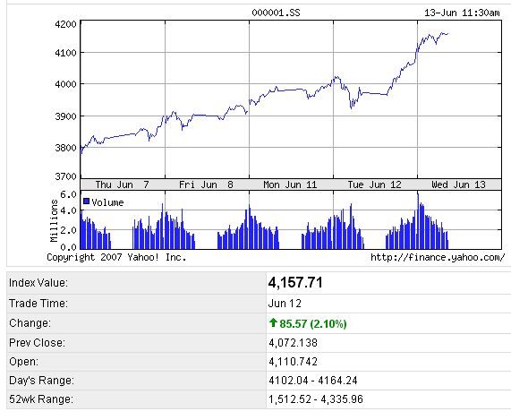
Task: Click the 4,110.742 open value
Action: coord(293,362)
